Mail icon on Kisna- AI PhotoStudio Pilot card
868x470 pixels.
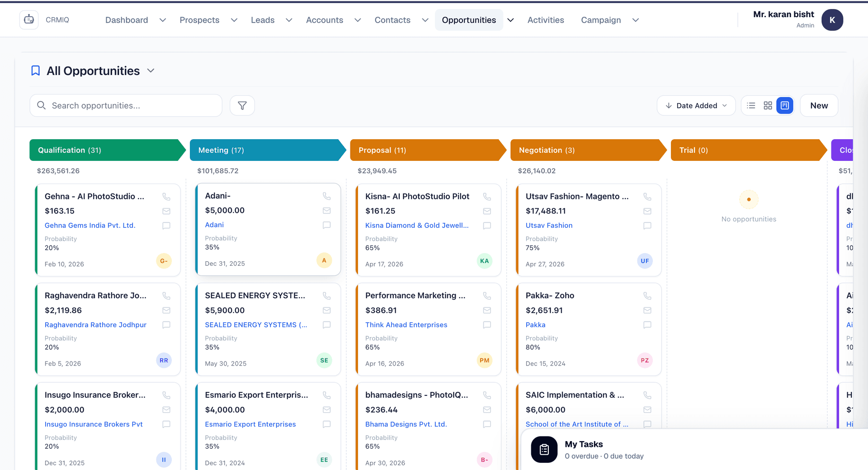(487, 211)
